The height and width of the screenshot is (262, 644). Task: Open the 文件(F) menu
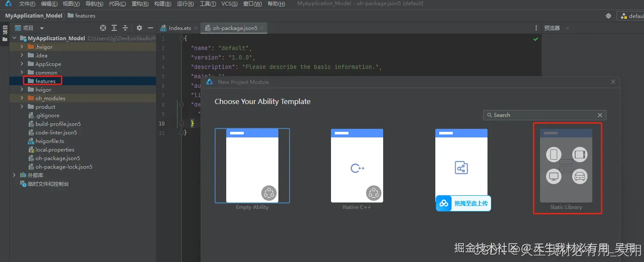point(27,4)
